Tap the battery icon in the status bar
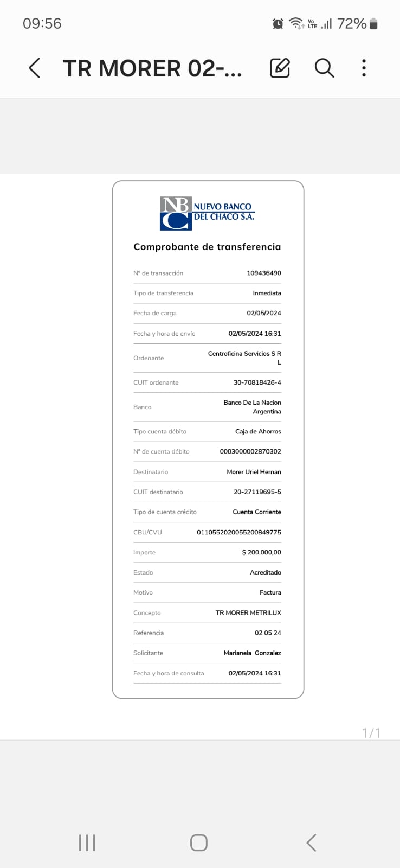 click(373, 23)
